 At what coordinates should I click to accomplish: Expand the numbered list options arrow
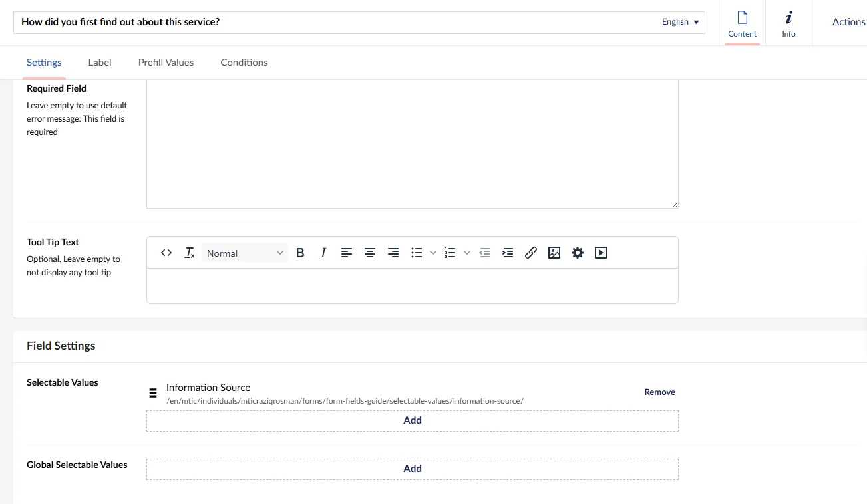tap(466, 253)
